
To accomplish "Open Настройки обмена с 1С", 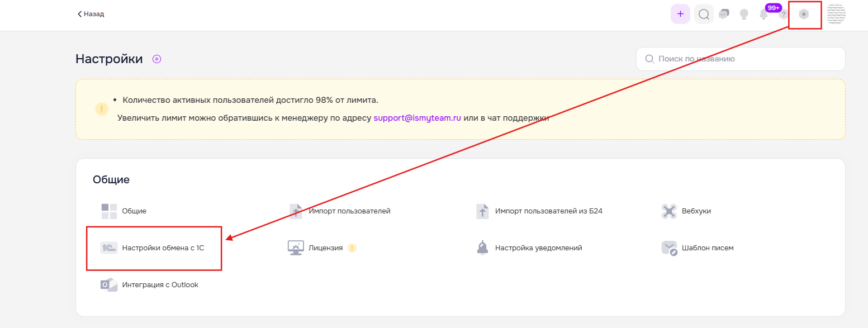I will pyautogui.click(x=163, y=248).
